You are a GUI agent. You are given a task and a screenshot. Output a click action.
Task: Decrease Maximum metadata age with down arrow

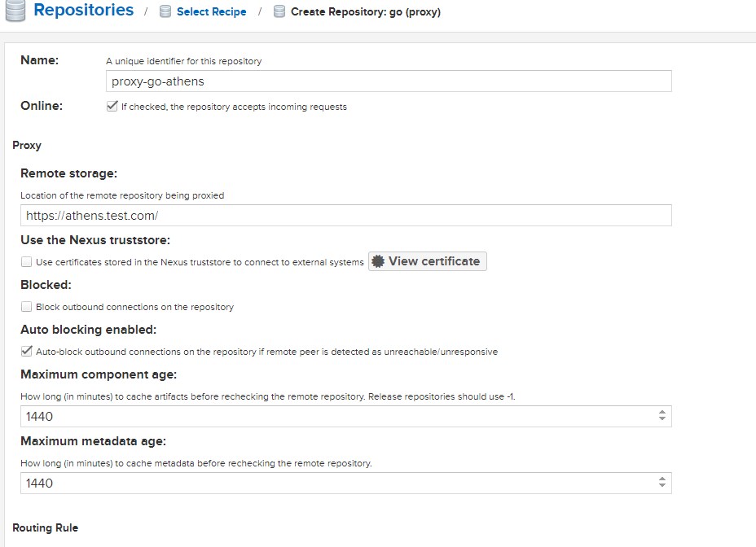[x=661, y=487]
